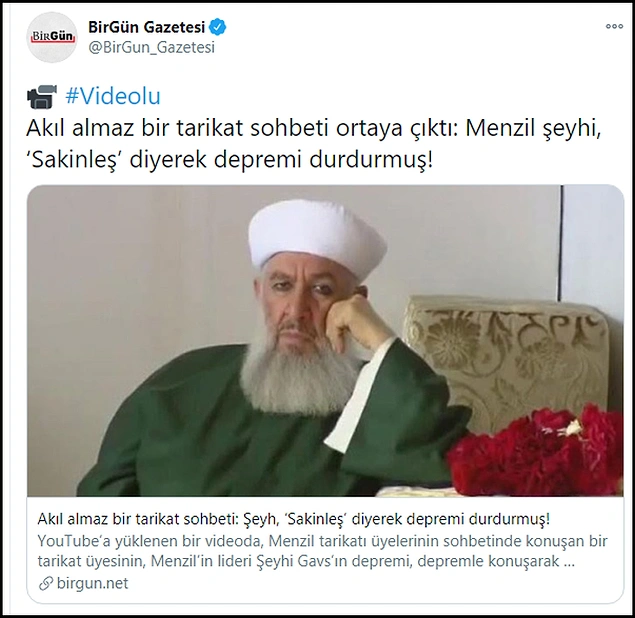Click the card description starting 'YouTube'a yüklenen'
The width and height of the screenshot is (635, 618).
pos(322,551)
